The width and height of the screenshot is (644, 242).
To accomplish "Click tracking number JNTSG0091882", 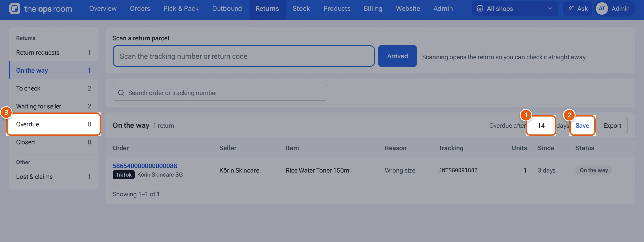I will point(458,170).
